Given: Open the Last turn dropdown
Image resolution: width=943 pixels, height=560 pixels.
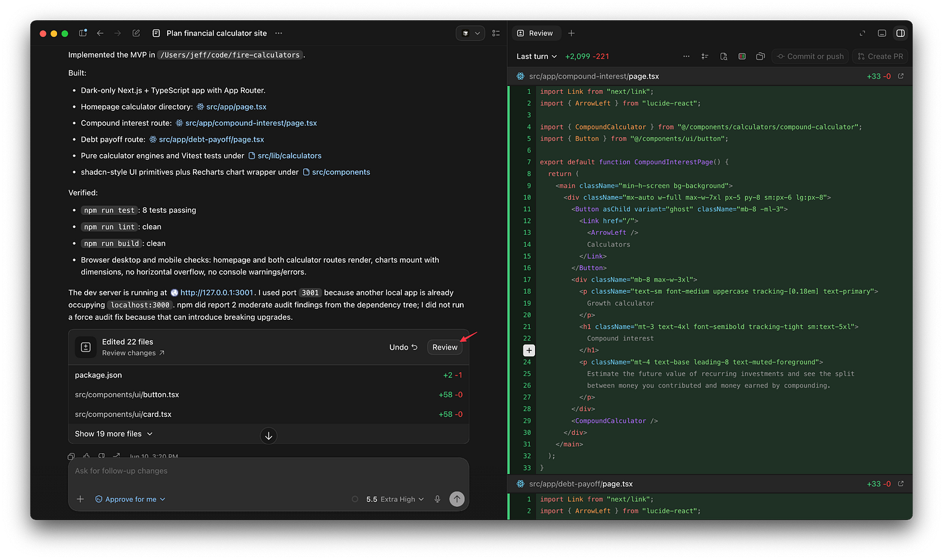Looking at the screenshot, I should click(536, 56).
